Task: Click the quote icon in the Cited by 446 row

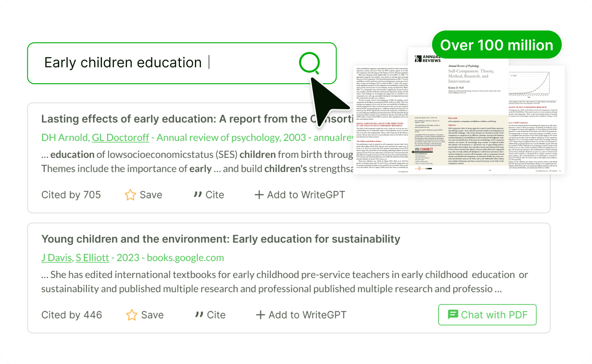Action: tap(199, 315)
